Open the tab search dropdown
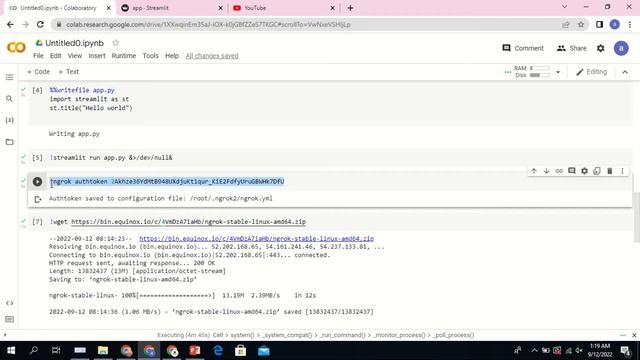 [x=564, y=7]
